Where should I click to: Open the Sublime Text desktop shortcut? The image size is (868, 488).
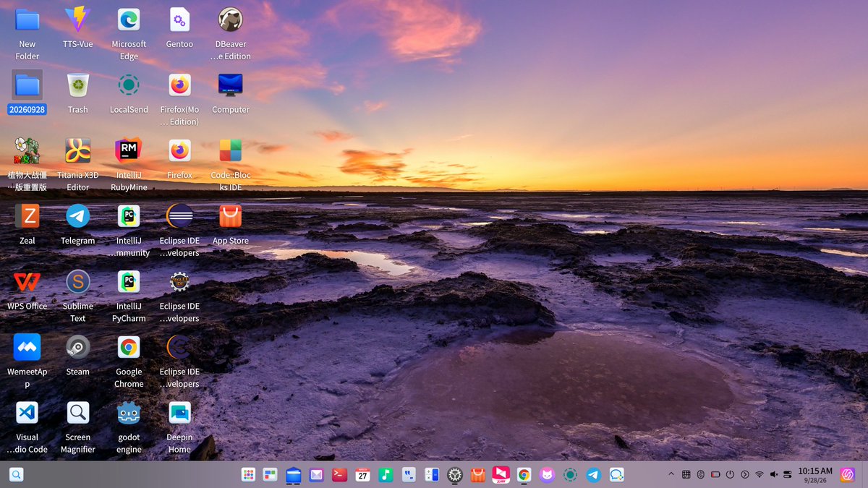point(77,281)
